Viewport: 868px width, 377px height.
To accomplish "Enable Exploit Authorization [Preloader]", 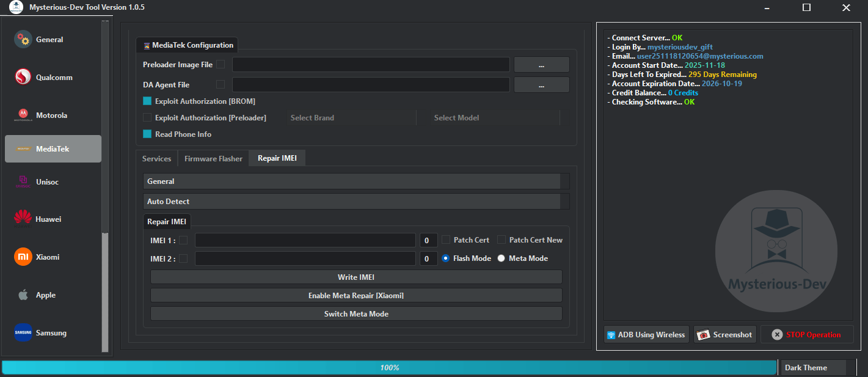I will click(147, 117).
